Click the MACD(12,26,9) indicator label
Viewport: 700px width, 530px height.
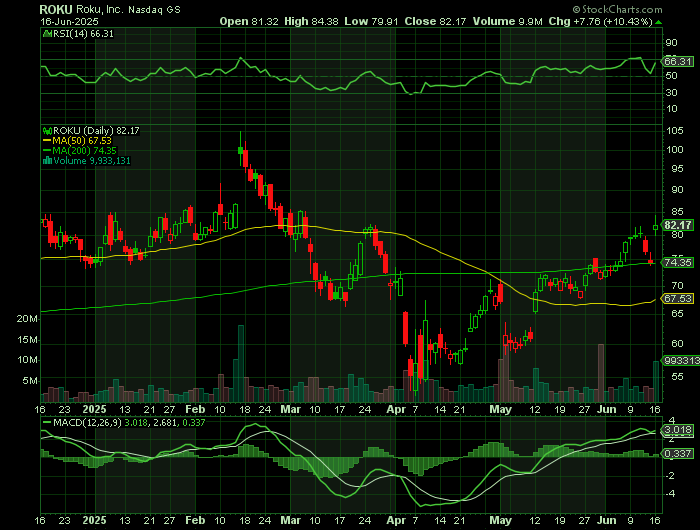pos(87,422)
